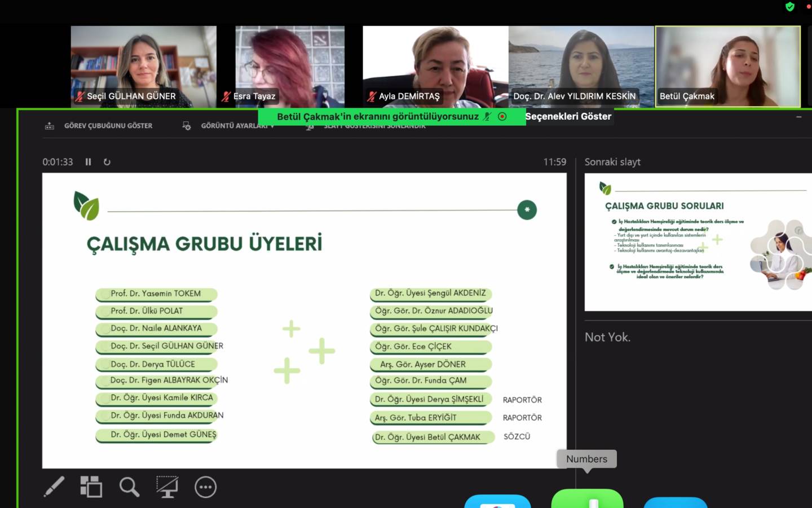
Task: Click Öğr. Gör. Dr. Funda ÇAM entry
Action: (x=431, y=381)
